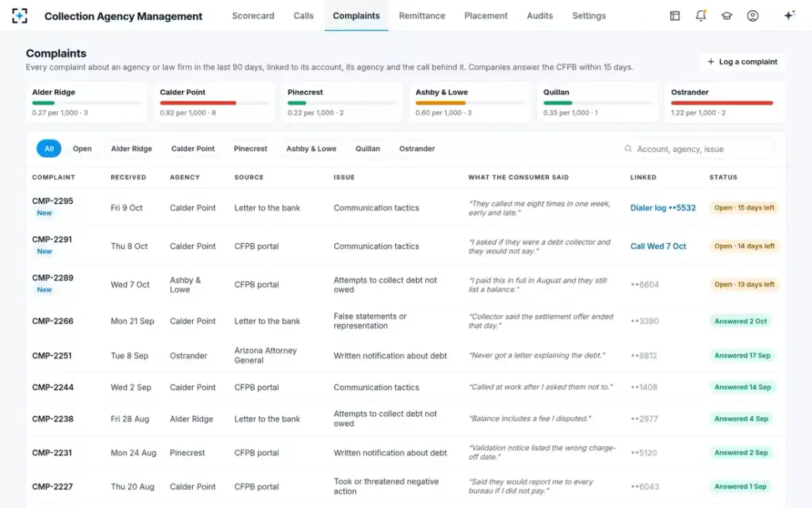
Task: Click the Ashby & Lowe amber rate bar
Action: [441, 103]
